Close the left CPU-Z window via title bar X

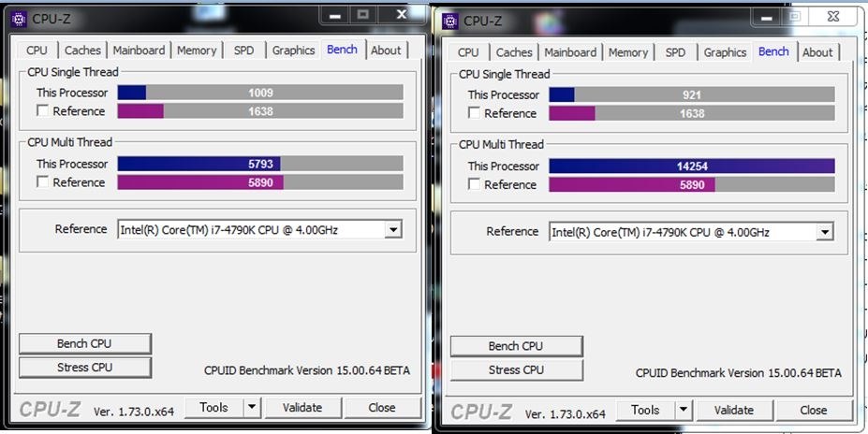pyautogui.click(x=402, y=15)
